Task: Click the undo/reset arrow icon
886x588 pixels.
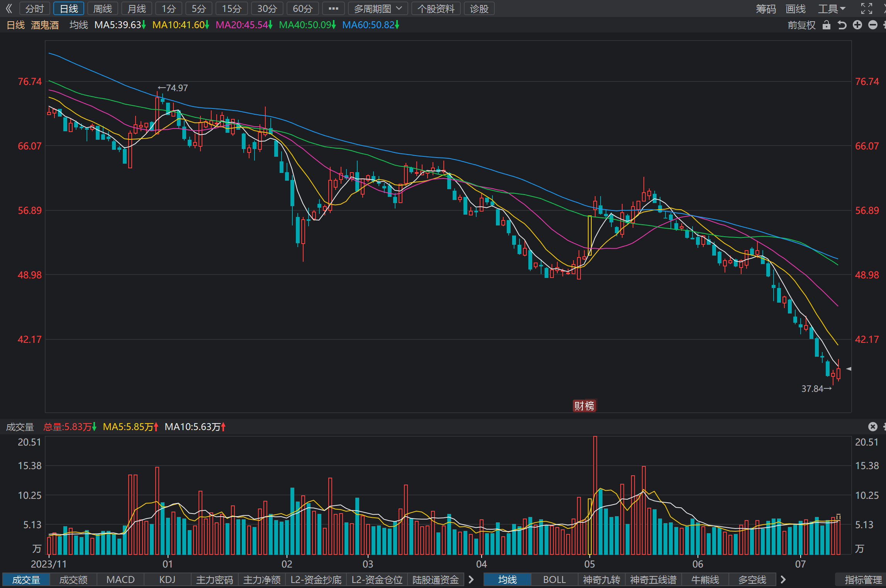Action: [x=842, y=25]
